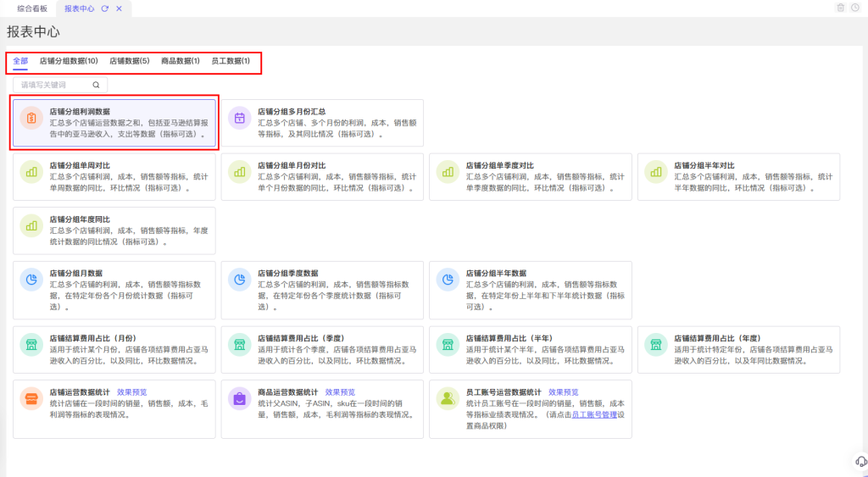Screen dimensions: 868x477
Task: Open the clock history icon at top right
Action: tap(854, 8)
